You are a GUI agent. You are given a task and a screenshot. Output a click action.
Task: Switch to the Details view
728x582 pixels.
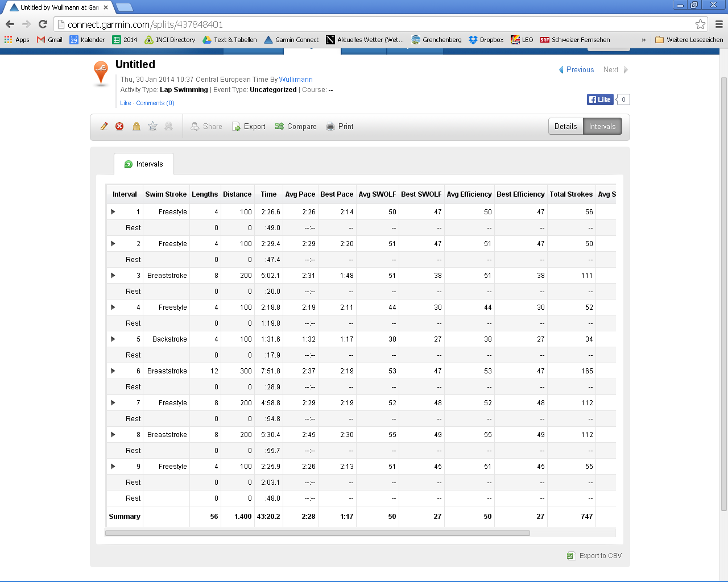pyautogui.click(x=565, y=126)
